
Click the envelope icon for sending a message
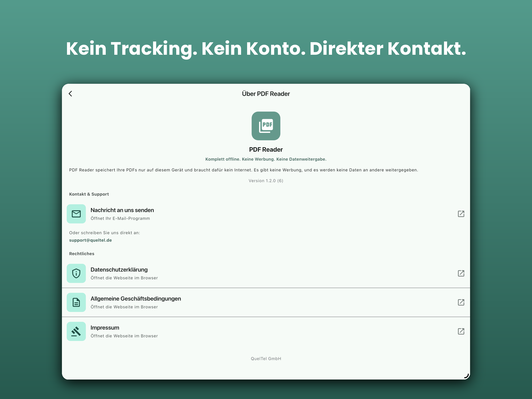(x=76, y=214)
